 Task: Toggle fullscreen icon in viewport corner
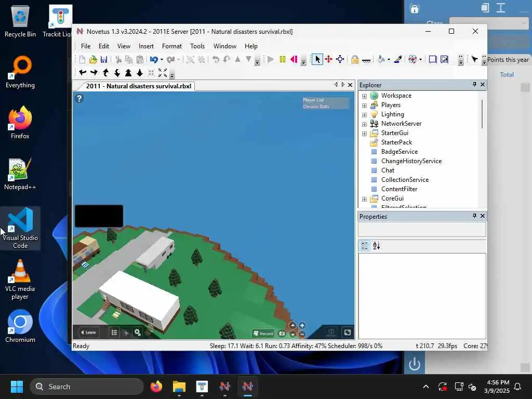point(347,332)
